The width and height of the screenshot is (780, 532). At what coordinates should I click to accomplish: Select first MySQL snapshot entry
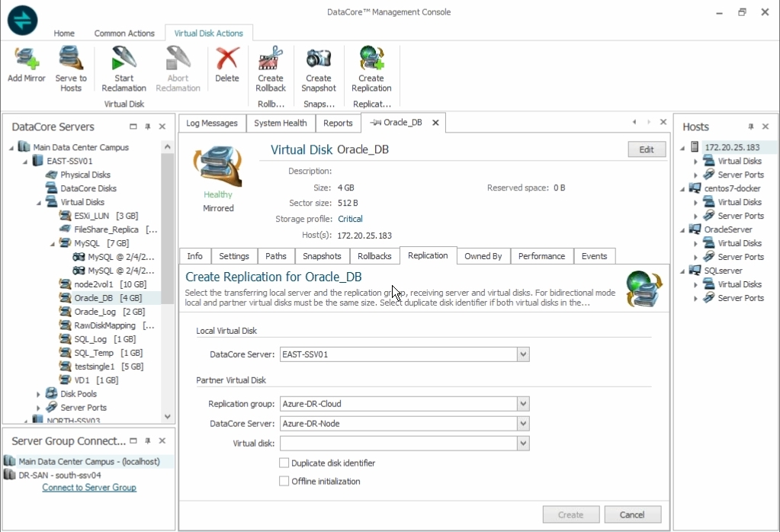(x=114, y=257)
